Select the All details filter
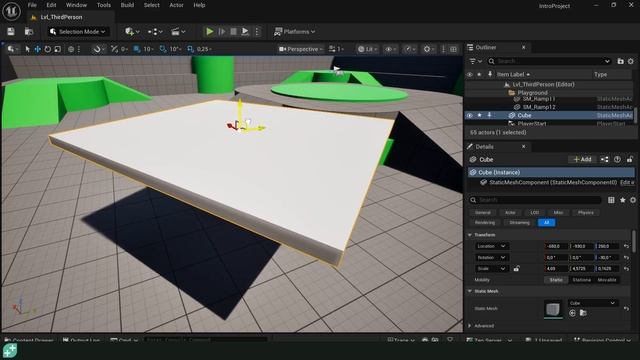The height and width of the screenshot is (360, 640). [x=547, y=222]
